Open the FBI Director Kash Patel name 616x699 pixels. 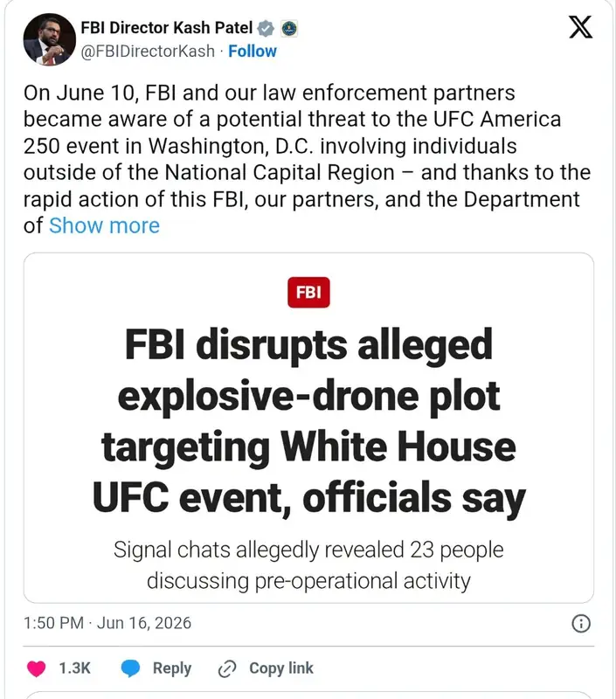167,28
